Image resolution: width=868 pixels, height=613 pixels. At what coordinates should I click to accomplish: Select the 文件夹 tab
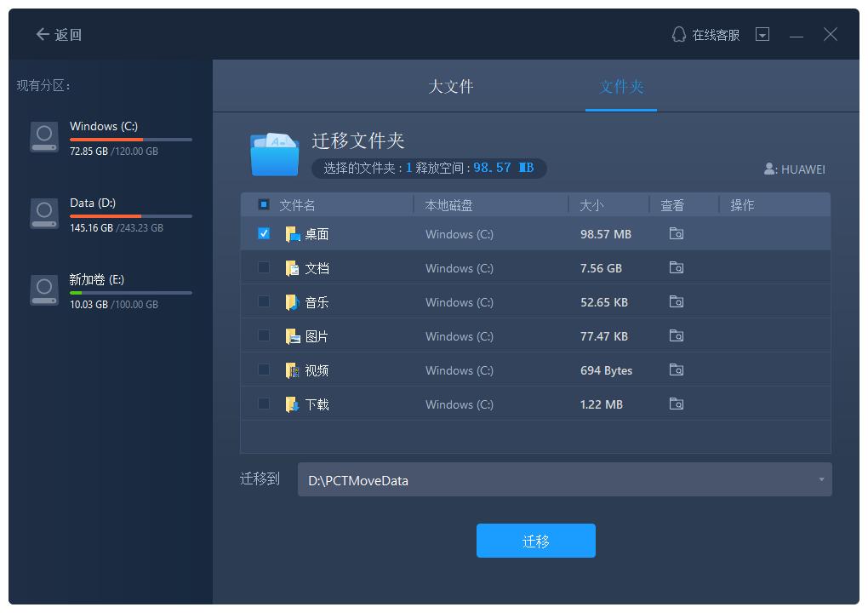coord(621,87)
